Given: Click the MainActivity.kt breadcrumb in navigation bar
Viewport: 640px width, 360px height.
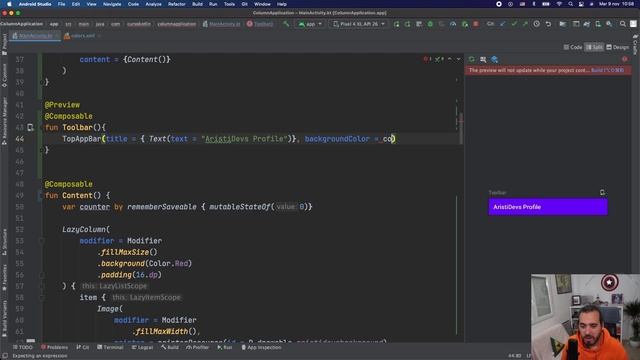Looking at the screenshot, I should click(221, 24).
